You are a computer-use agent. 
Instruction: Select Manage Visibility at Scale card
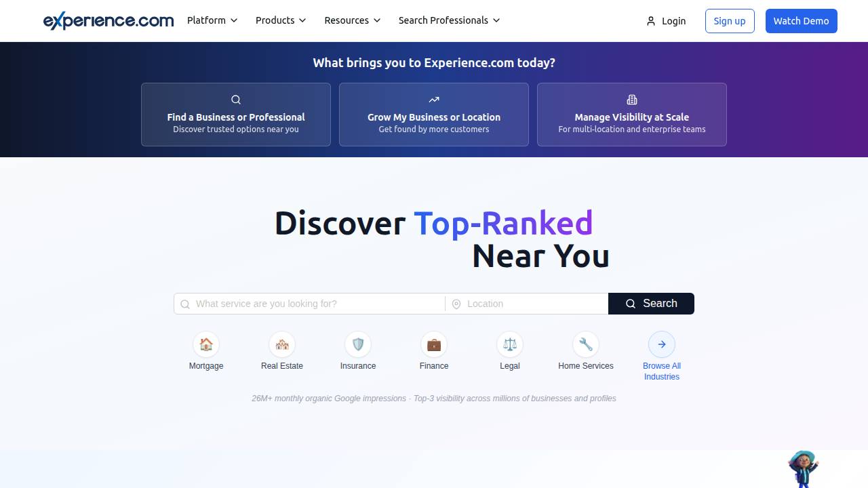(x=632, y=115)
